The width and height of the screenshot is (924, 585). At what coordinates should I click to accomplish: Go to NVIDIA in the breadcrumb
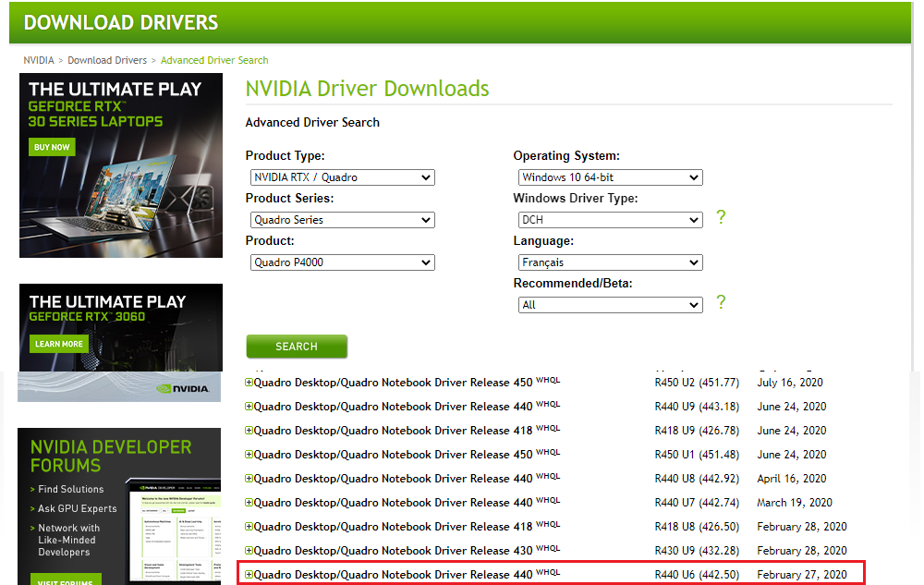(39, 60)
